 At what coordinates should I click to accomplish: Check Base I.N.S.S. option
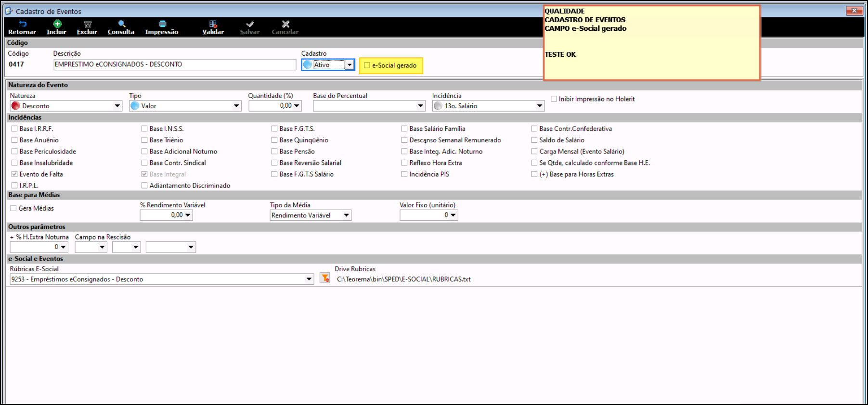click(144, 128)
